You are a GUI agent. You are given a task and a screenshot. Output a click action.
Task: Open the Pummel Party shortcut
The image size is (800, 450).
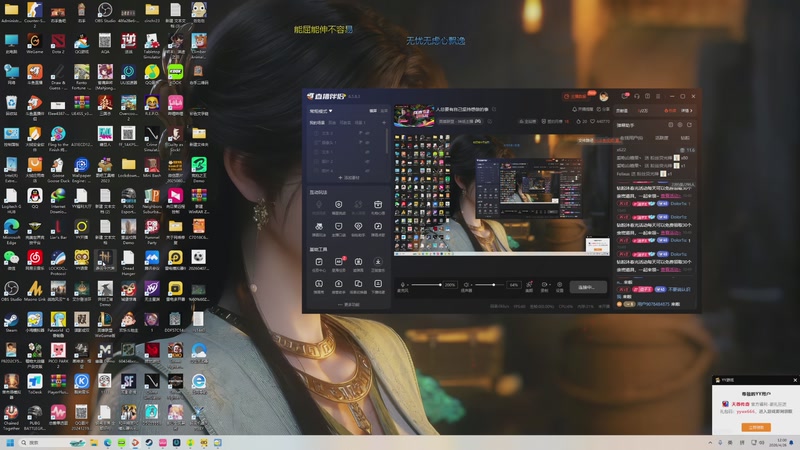click(152, 232)
